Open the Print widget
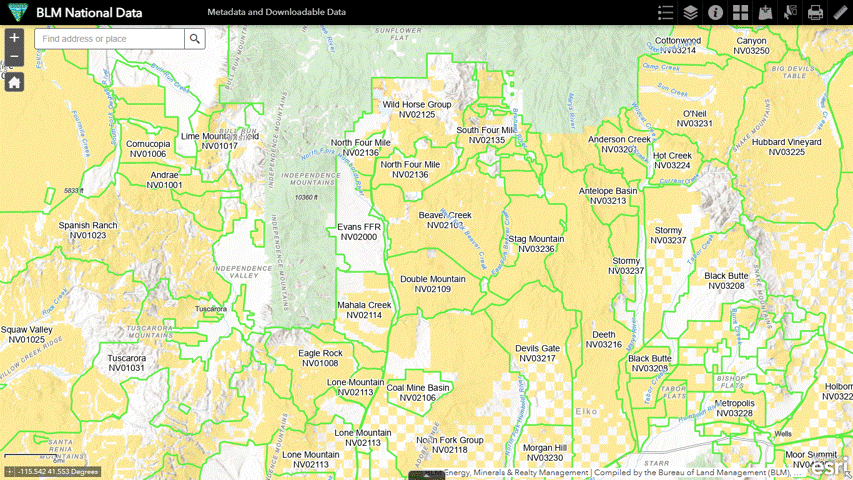 coord(816,13)
